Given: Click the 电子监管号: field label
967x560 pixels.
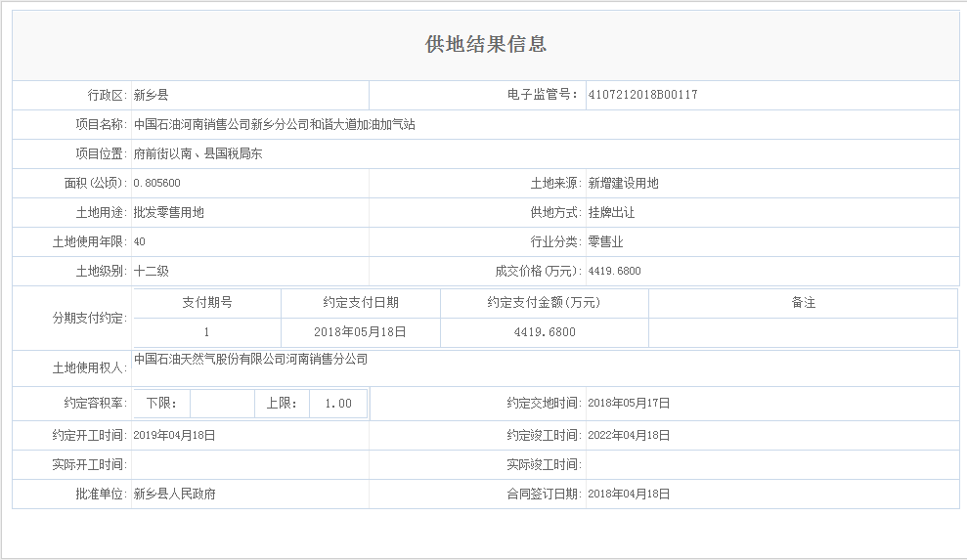Looking at the screenshot, I should point(543,95).
